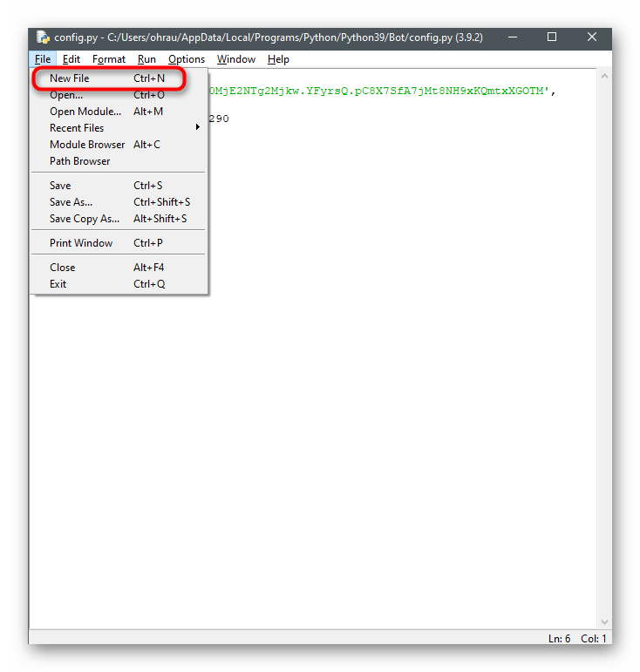
Task: Click Open Module... menu entry
Action: [x=85, y=112]
